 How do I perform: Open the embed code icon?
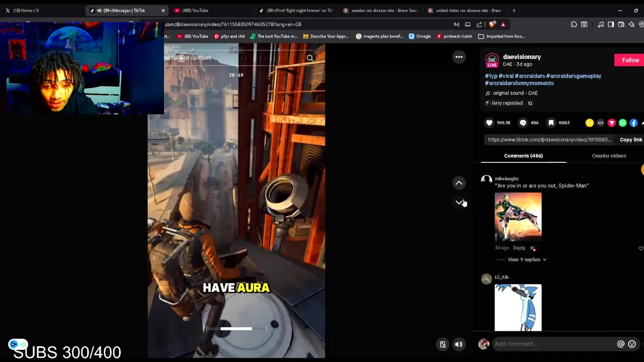[601, 123]
